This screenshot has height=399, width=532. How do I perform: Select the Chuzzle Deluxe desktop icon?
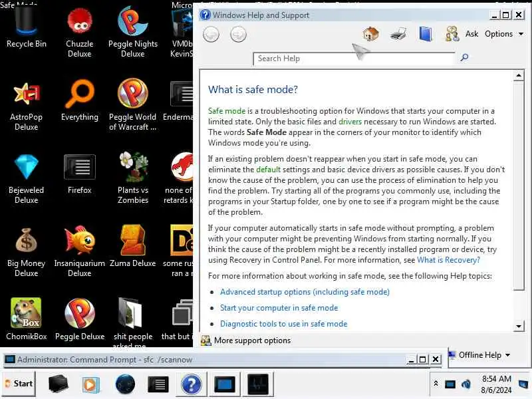pyautogui.click(x=79, y=32)
